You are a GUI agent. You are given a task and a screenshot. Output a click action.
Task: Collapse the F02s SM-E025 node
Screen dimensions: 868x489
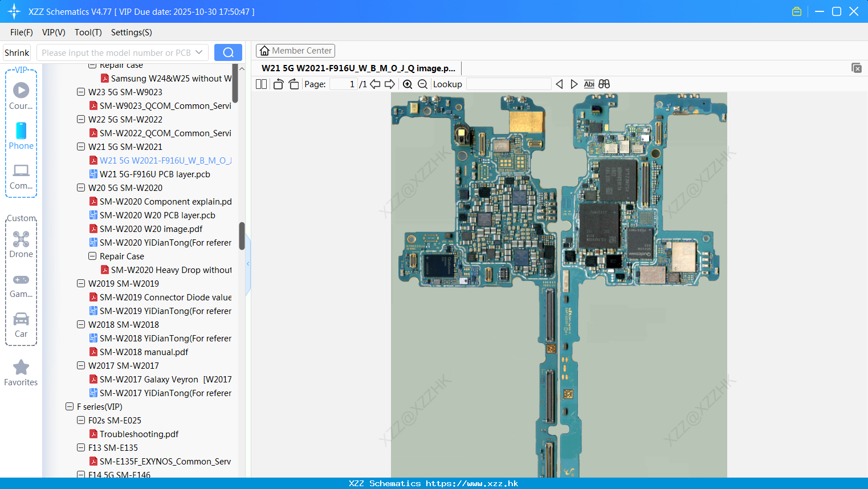pos(81,420)
